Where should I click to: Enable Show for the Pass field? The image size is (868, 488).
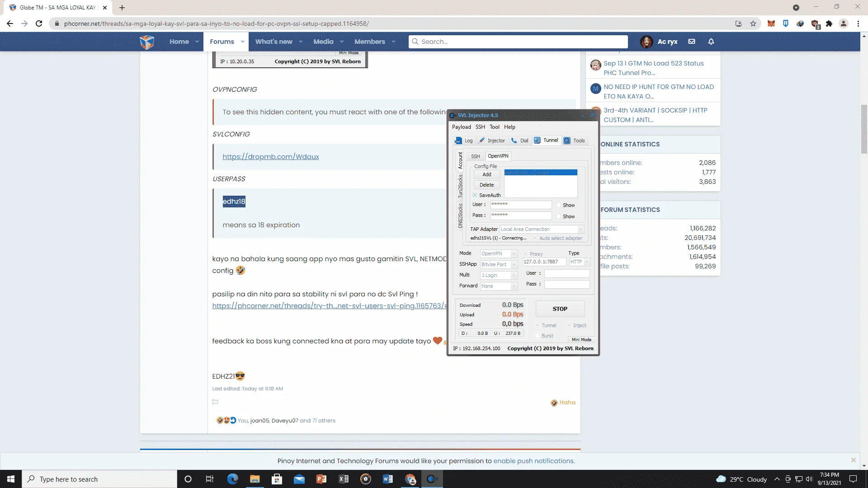[x=559, y=216]
